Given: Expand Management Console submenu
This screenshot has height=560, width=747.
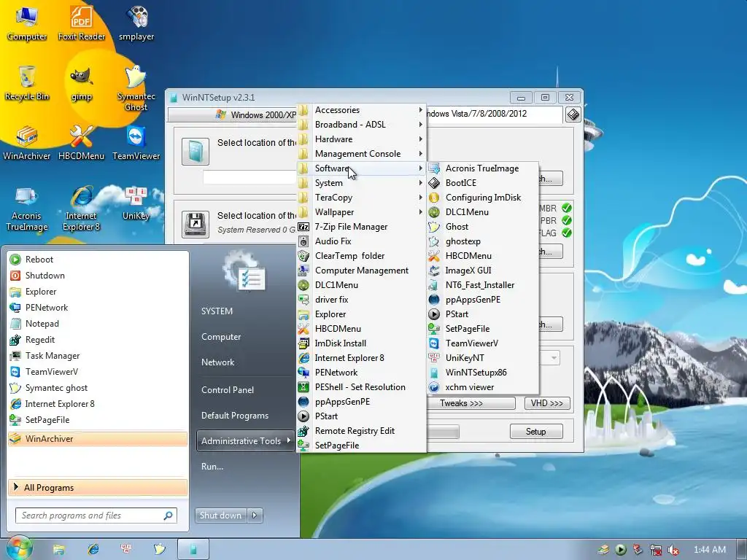Looking at the screenshot, I should [x=360, y=154].
